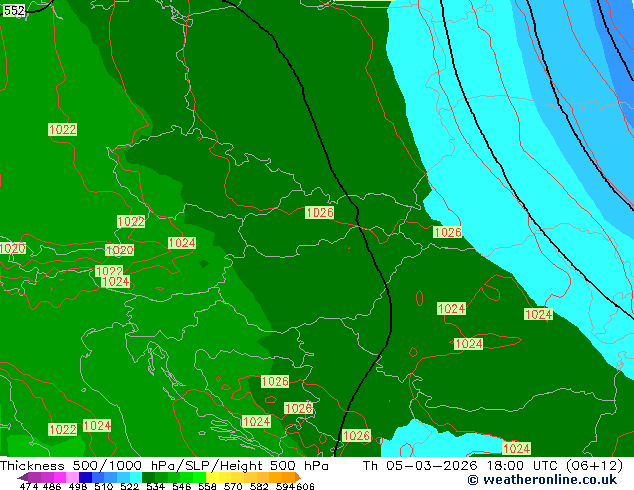Click the 1024 label in the bottom cyan patch
Screen dimensions: 634x490
[516, 448]
